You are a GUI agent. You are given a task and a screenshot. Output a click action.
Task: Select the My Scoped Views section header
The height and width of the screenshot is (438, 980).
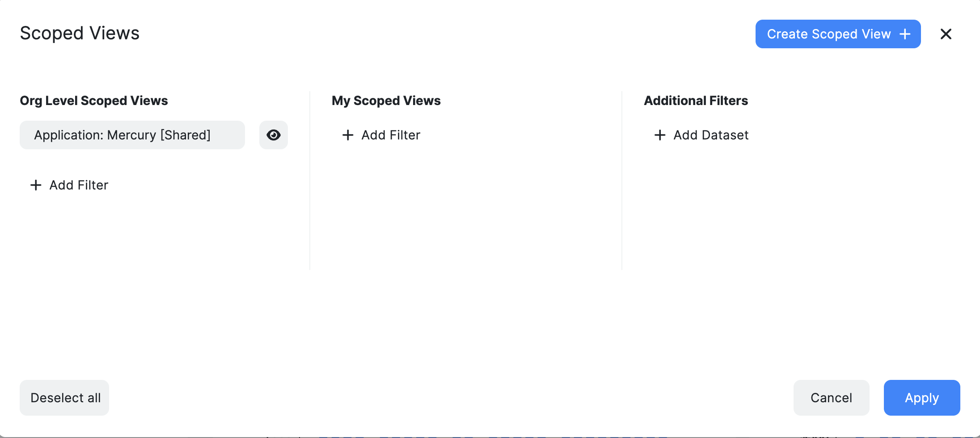click(386, 101)
